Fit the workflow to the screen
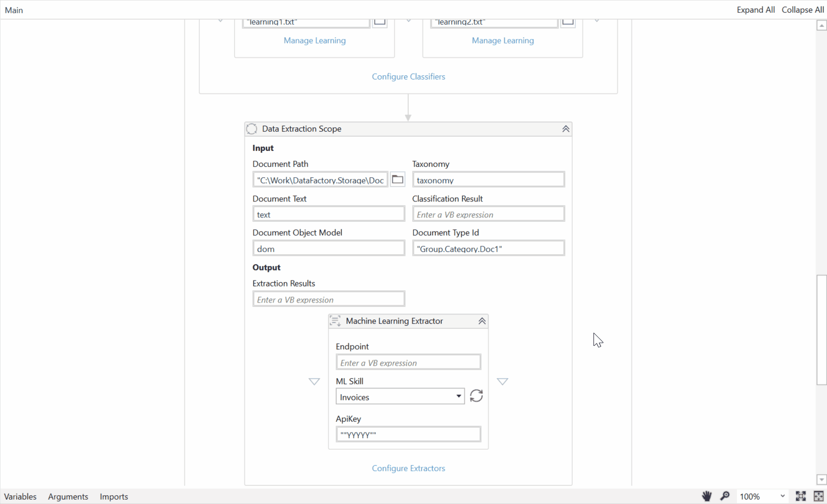827x504 pixels. 801,496
